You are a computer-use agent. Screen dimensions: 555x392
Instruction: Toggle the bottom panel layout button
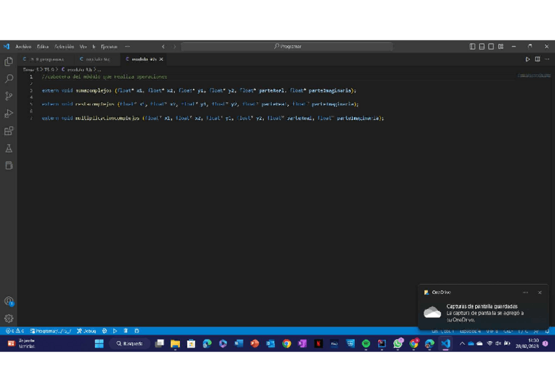coord(482,46)
